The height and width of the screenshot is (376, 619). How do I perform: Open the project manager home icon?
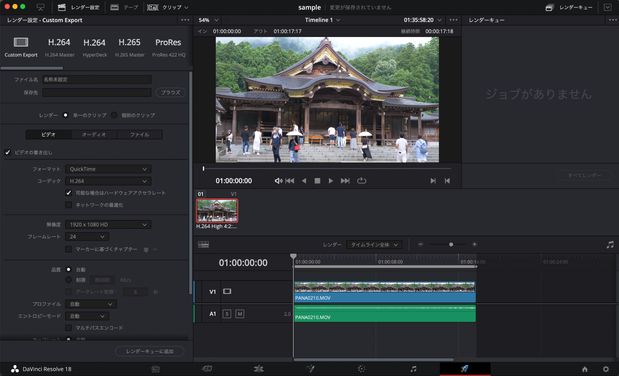585,369
